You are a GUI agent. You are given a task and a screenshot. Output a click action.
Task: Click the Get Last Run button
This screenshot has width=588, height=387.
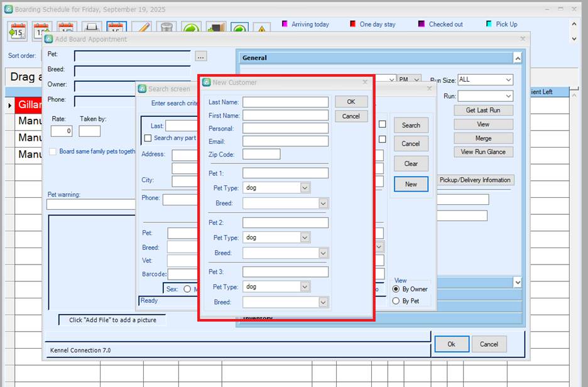tap(483, 110)
